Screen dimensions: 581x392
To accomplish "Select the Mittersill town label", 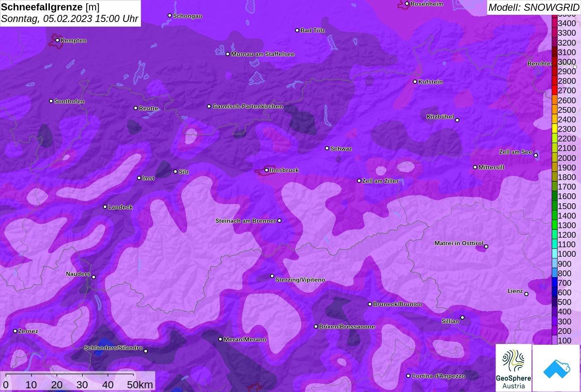I will 491,167.
